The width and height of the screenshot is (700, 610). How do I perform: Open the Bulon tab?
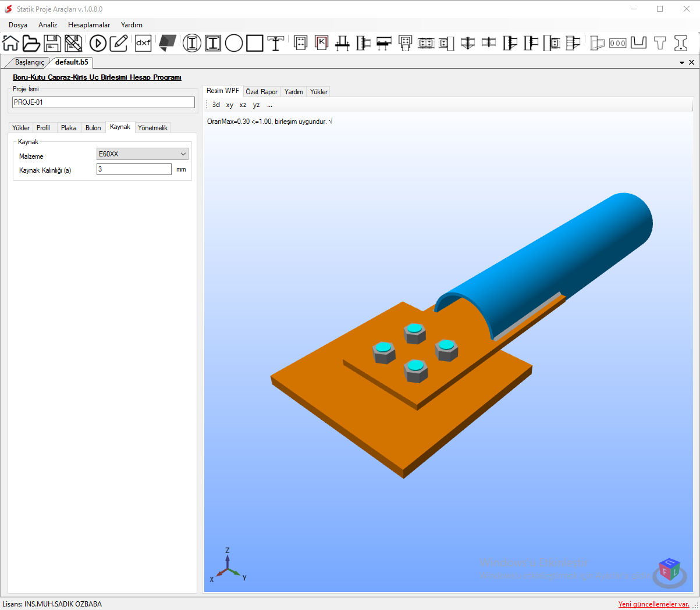93,128
